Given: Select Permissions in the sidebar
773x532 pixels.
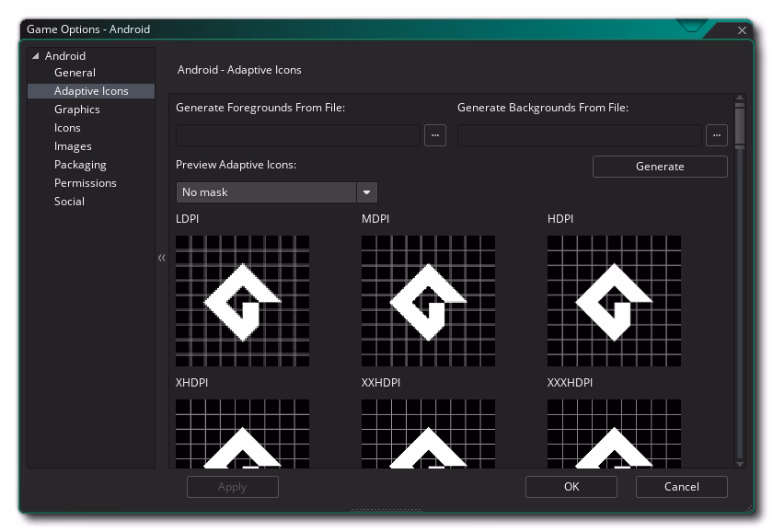Looking at the screenshot, I should click(x=85, y=183).
